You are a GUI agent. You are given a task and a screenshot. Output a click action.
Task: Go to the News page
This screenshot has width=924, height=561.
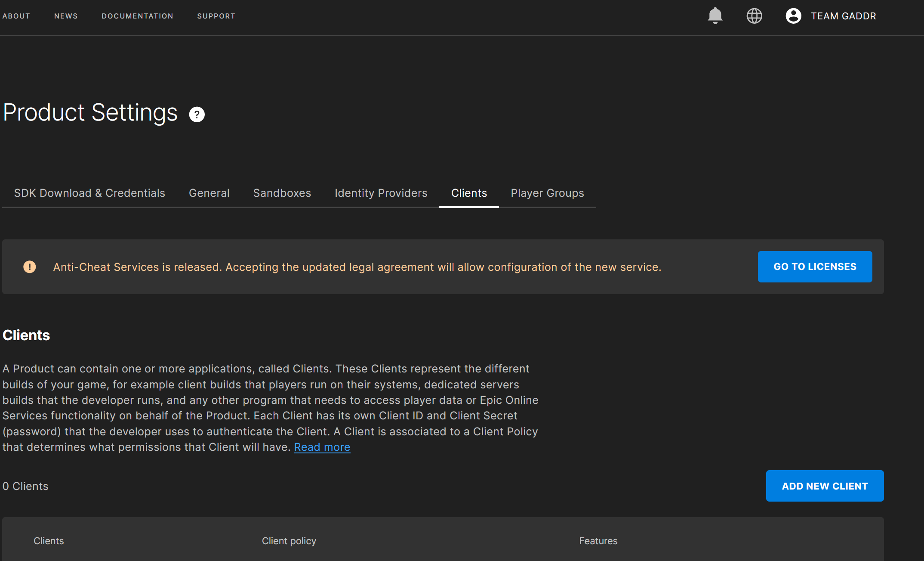[x=66, y=16]
